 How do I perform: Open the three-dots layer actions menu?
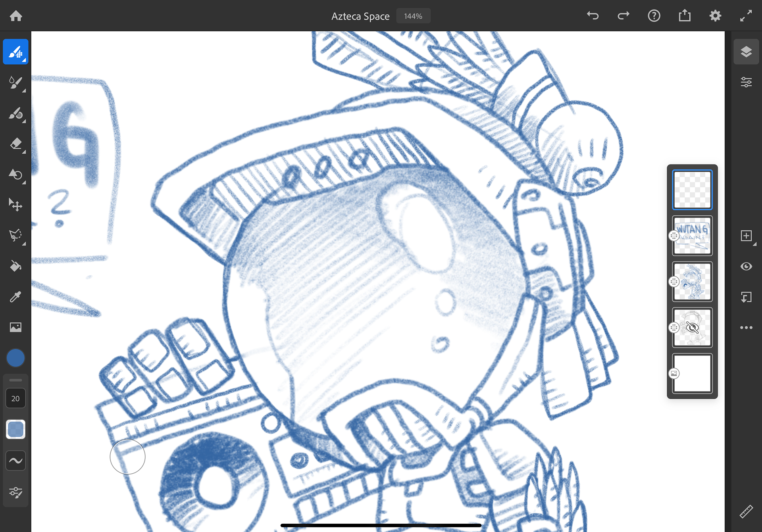coord(746,328)
